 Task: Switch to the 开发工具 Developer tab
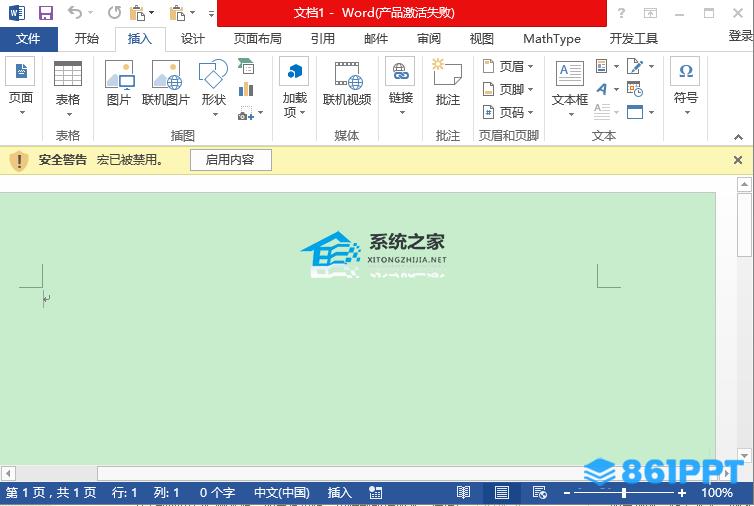point(633,39)
